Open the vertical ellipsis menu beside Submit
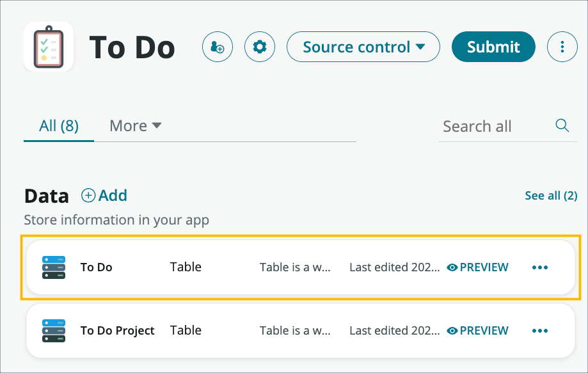The width and height of the screenshot is (588, 373). [x=562, y=47]
